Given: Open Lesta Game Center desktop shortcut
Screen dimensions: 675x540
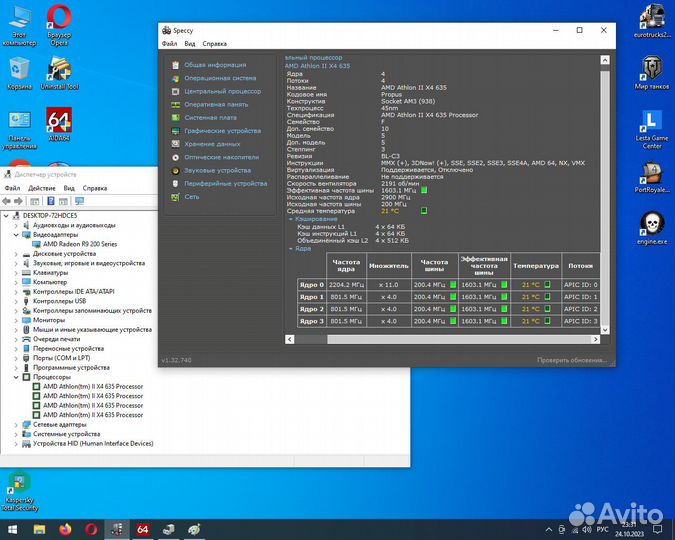Looking at the screenshot, I should pos(652,128).
